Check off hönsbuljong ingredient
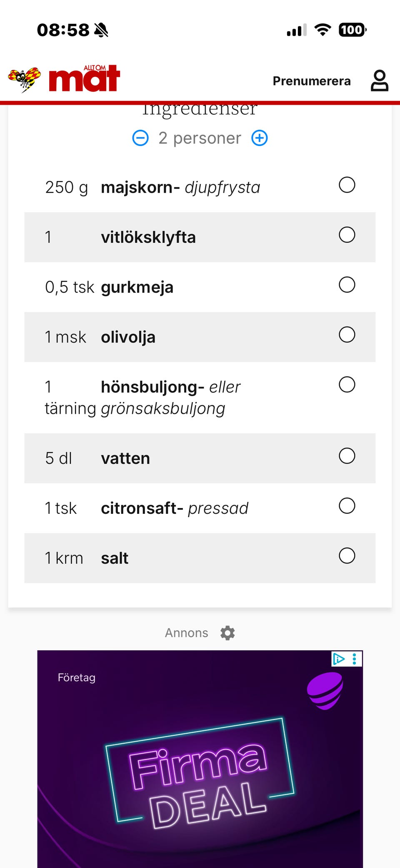This screenshot has height=868, width=400. [347, 385]
